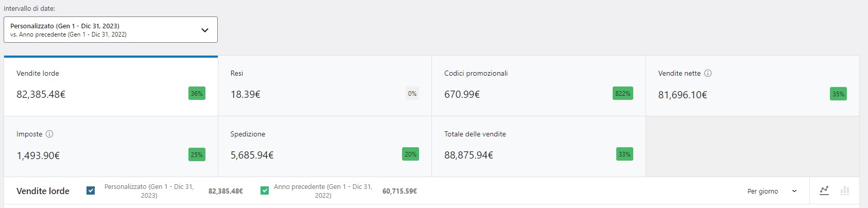This screenshot has width=868, height=208.
Task: Click the 35% Vendite nette badge
Action: [x=838, y=94]
